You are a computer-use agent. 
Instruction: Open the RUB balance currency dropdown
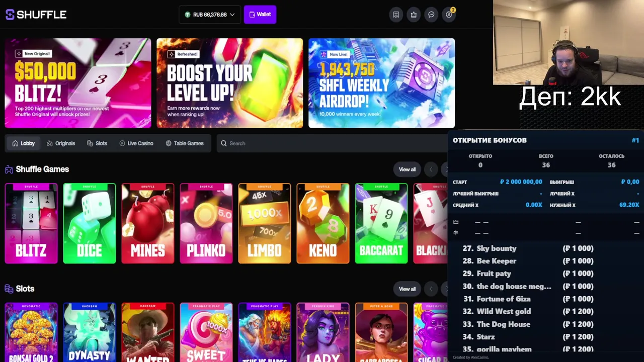(210, 15)
